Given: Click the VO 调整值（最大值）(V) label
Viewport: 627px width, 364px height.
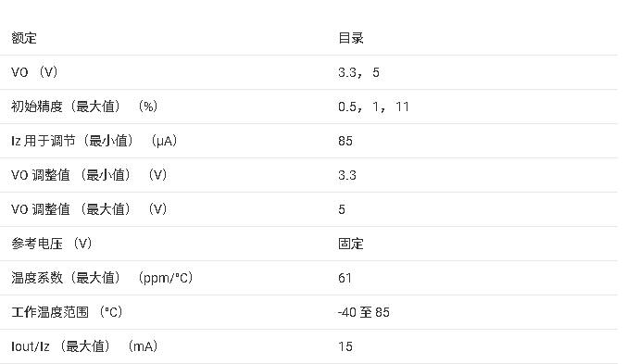Looking at the screenshot, I should (89, 209).
